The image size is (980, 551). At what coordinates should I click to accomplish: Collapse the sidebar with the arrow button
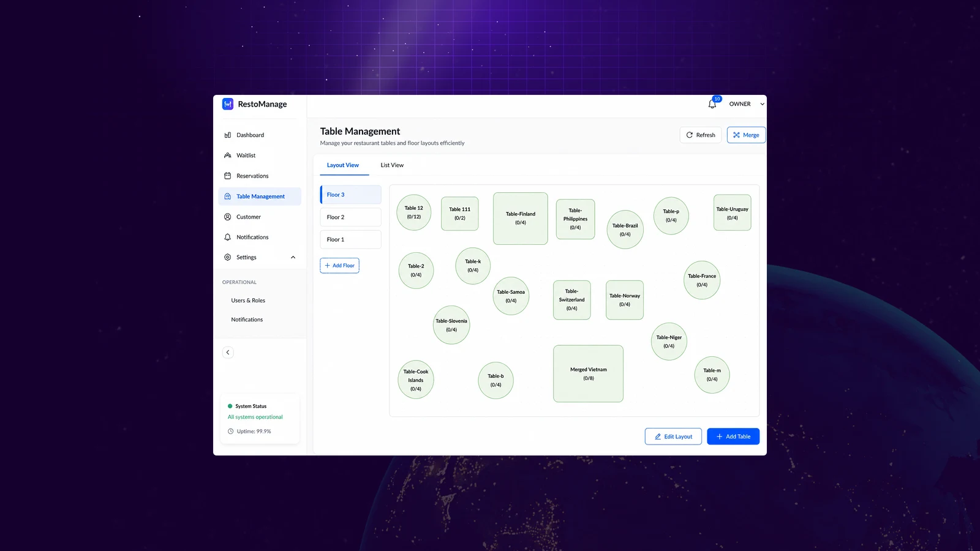[228, 353]
